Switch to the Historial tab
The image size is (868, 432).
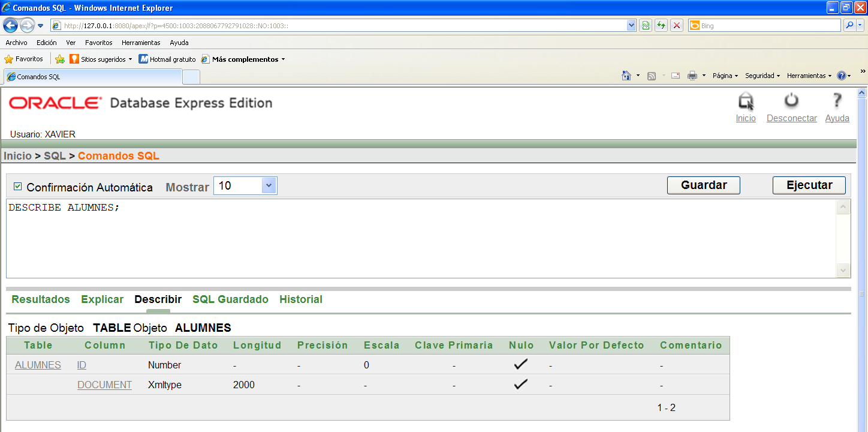coord(301,299)
